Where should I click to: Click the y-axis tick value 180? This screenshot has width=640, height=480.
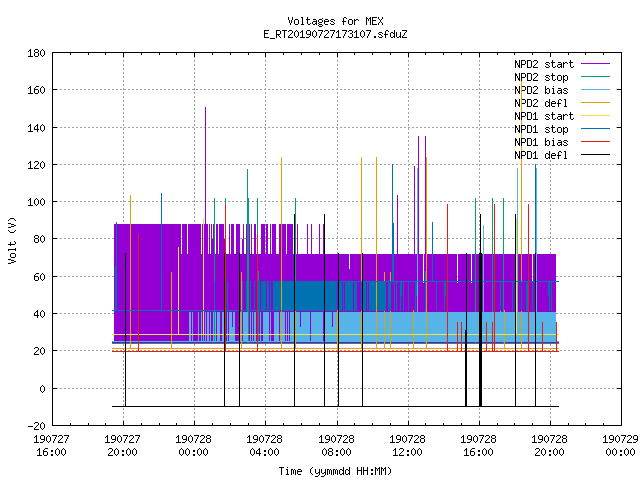(36, 53)
